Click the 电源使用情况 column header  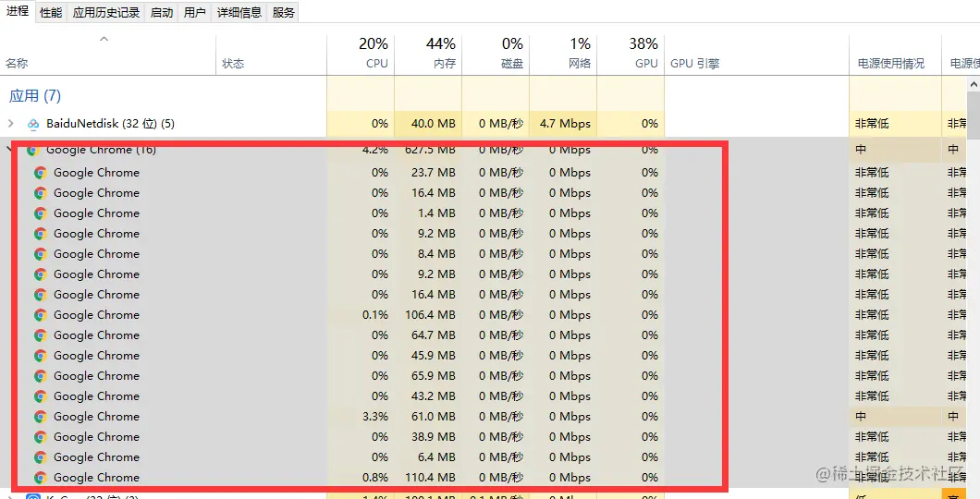click(895, 55)
